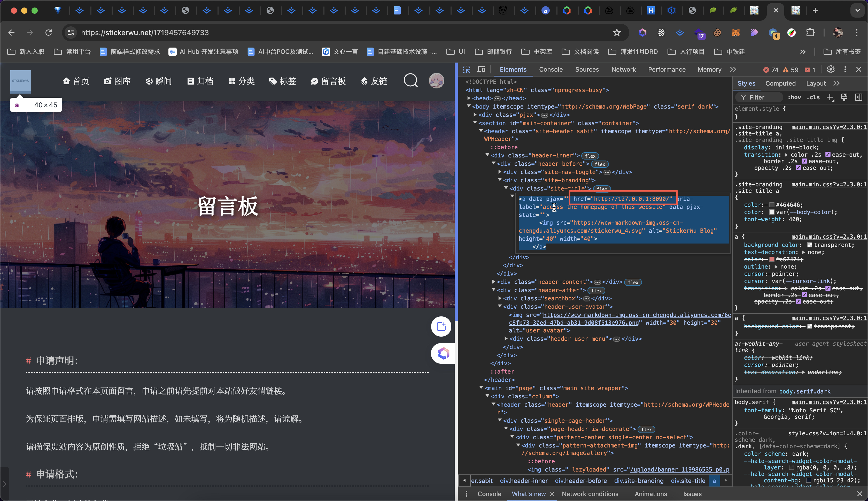This screenshot has width=868, height=501.
Task: Show hidden bookmarks overflow
Action: [803, 52]
